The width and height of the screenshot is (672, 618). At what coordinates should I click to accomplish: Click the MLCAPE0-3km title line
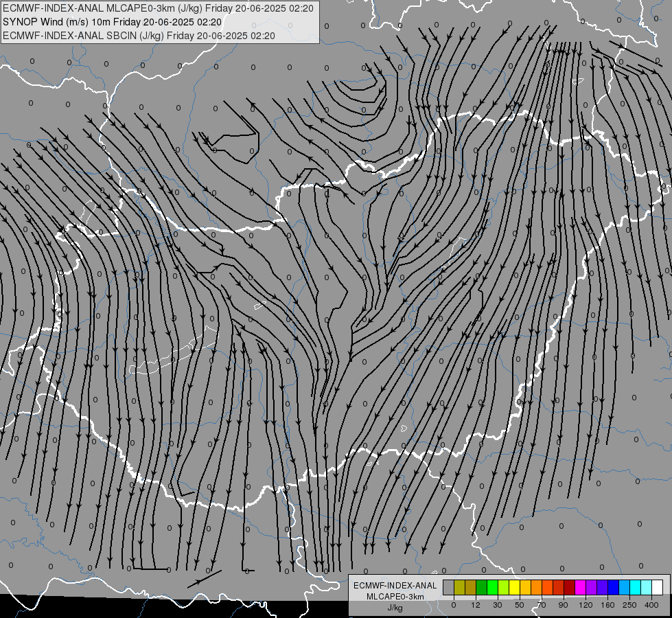pyautogui.click(x=158, y=8)
